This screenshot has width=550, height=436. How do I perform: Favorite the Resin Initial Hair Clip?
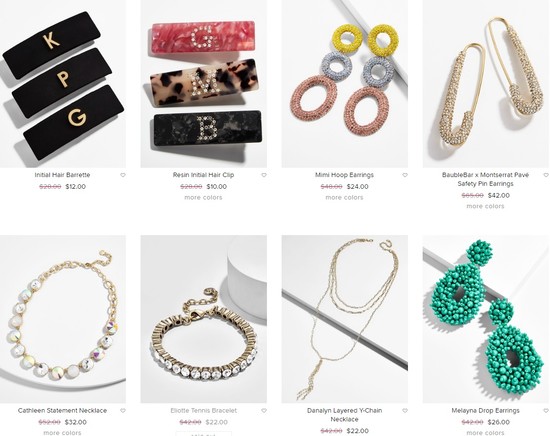pos(264,175)
